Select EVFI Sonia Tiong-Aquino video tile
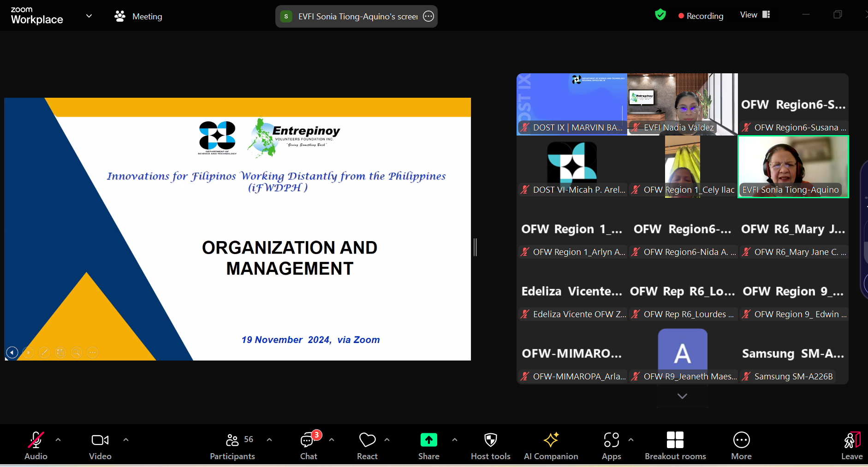The width and height of the screenshot is (868, 467). pos(793,167)
